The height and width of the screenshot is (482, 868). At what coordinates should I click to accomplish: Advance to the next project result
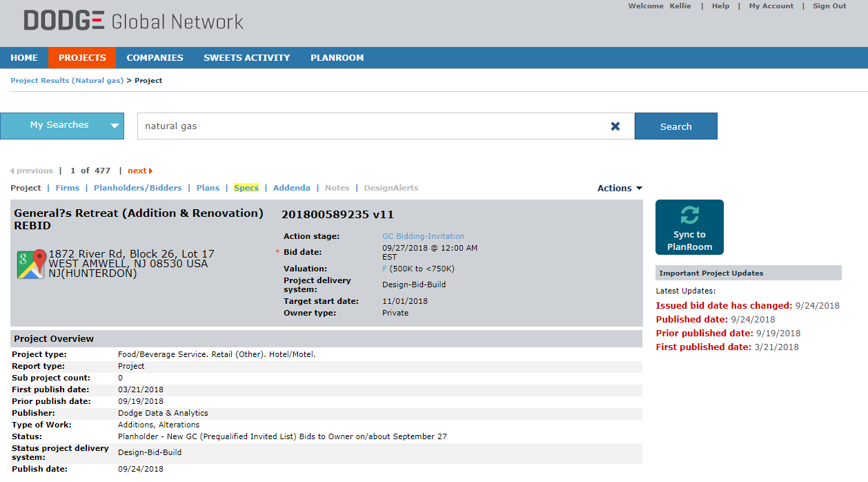pyautogui.click(x=139, y=170)
